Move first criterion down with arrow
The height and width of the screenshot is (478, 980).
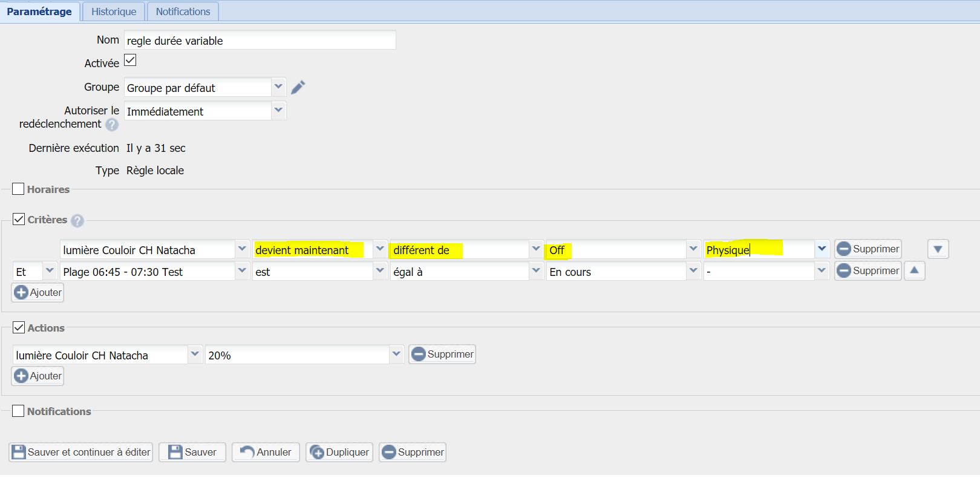tap(938, 249)
